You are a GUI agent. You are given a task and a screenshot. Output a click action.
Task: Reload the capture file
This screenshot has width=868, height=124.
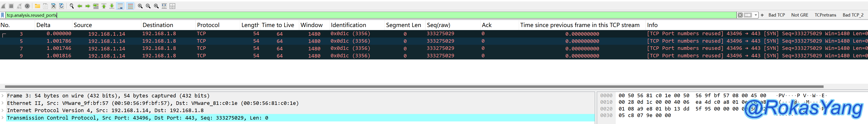pyautogui.click(x=61, y=6)
